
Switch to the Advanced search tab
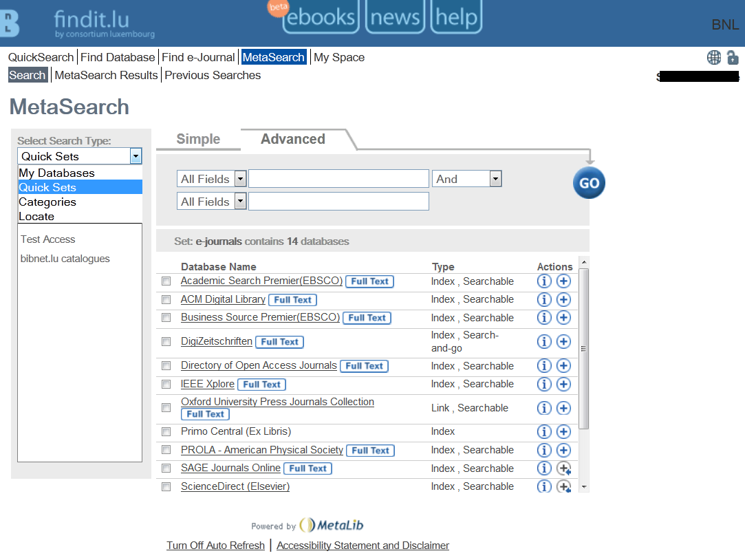pyautogui.click(x=293, y=139)
